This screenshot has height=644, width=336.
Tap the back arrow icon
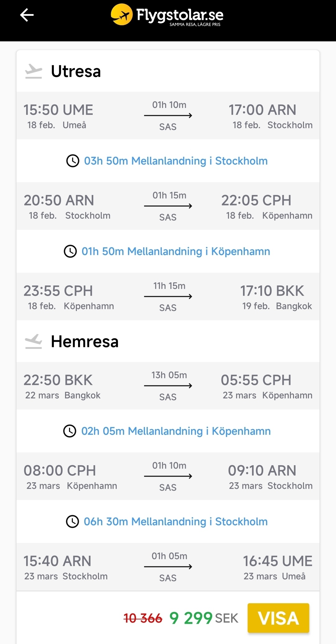(27, 15)
